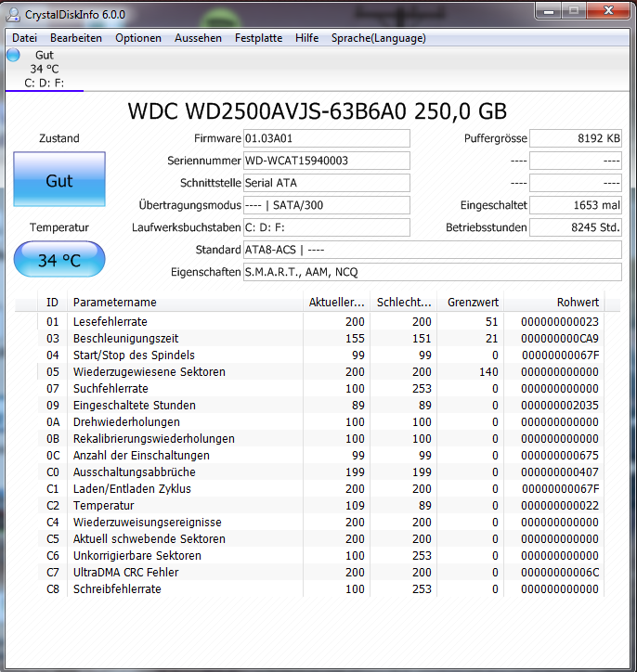The width and height of the screenshot is (637, 672).
Task: Click the Rohwert column header
Action: pyautogui.click(x=554, y=303)
